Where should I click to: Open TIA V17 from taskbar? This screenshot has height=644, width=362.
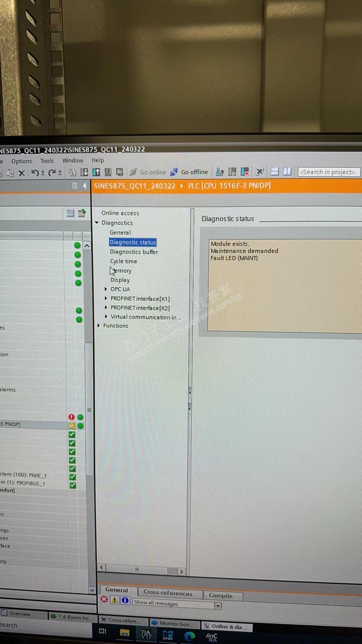click(x=146, y=634)
